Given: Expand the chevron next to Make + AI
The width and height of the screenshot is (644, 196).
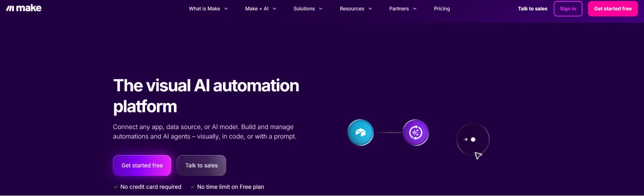Looking at the screenshot, I should tap(274, 9).
